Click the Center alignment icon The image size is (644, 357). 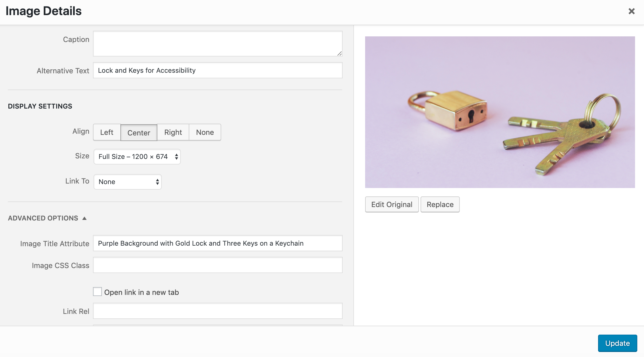coord(139,132)
